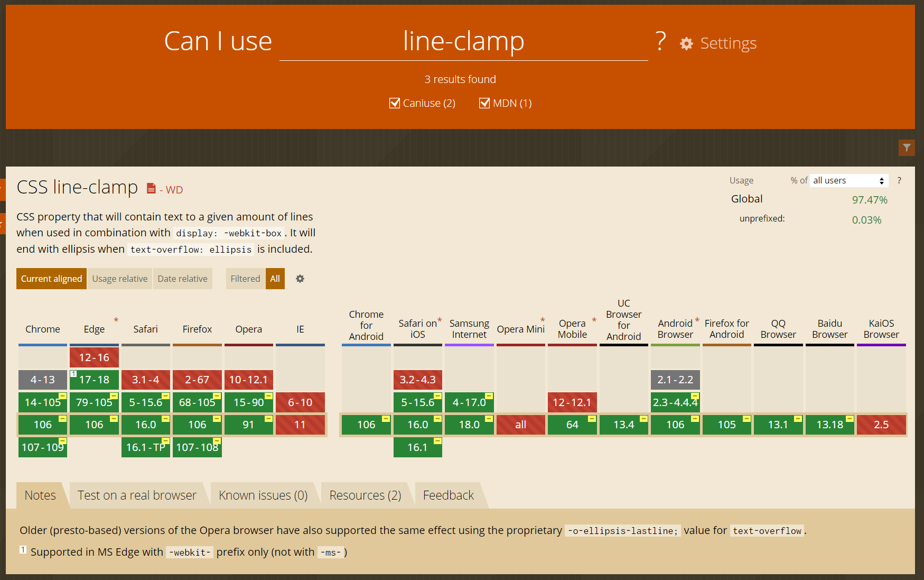The height and width of the screenshot is (580, 924).
Task: Click Opera Mini 'all' cell
Action: click(521, 425)
